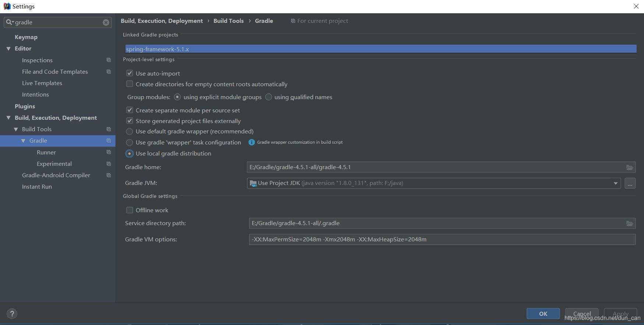The image size is (644, 325).
Task: Click project-level icon beside Runner
Action: 109,152
